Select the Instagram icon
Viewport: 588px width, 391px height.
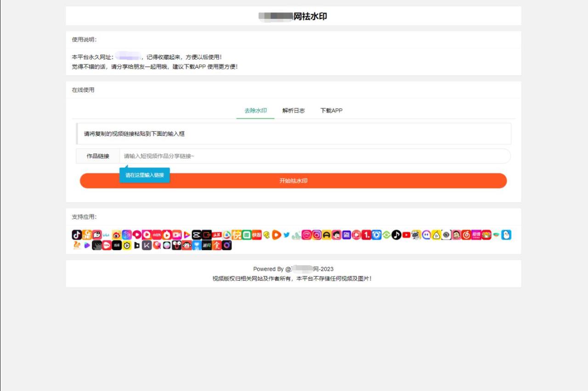[316, 235]
